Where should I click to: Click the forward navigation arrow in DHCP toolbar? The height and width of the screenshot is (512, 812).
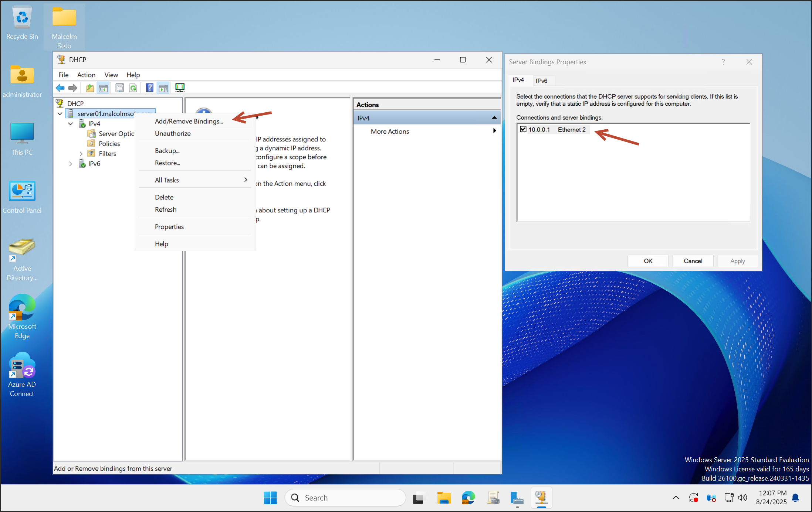tap(73, 88)
